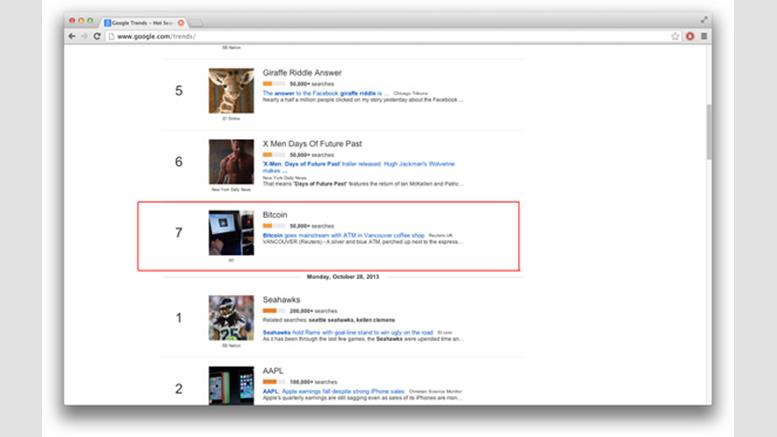The width and height of the screenshot is (777, 437).
Task: Open the AAPL iPhones thumbnail
Action: pyautogui.click(x=231, y=386)
